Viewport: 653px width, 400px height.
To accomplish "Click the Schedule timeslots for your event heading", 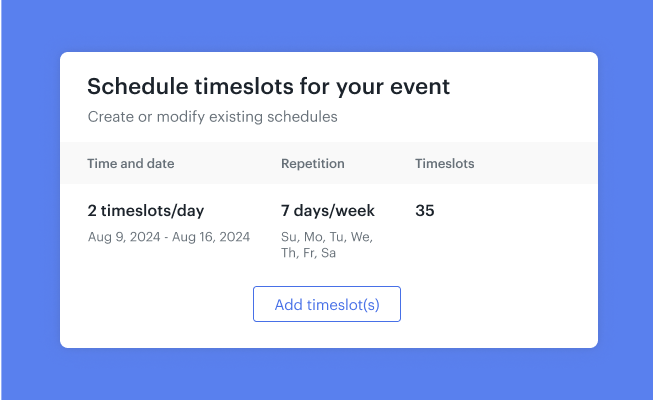I will pyautogui.click(x=269, y=87).
